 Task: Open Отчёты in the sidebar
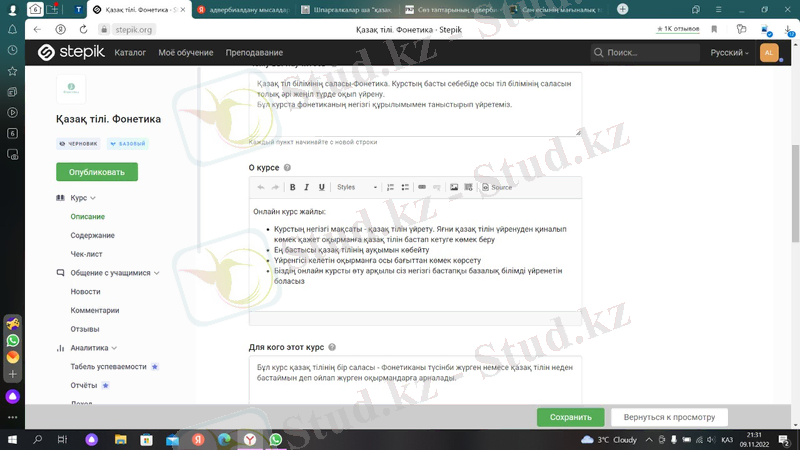(84, 386)
